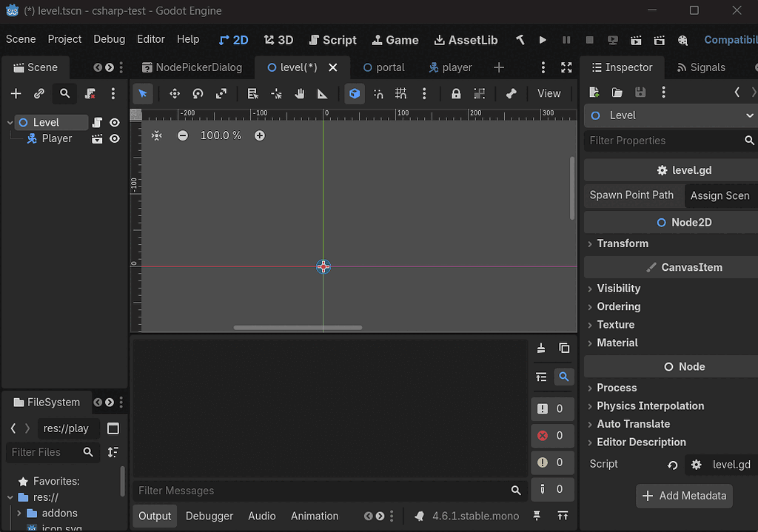Load a resource in Inspector
758x532 pixels.
coord(617,92)
